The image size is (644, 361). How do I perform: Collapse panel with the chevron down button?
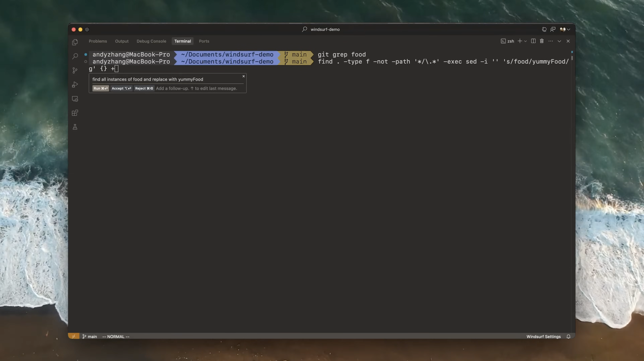[x=559, y=41]
